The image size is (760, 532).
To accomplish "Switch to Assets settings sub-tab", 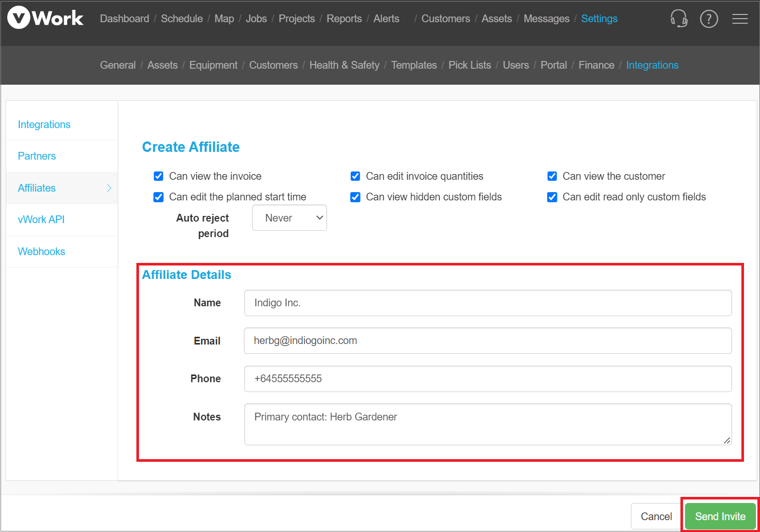I will [x=163, y=65].
